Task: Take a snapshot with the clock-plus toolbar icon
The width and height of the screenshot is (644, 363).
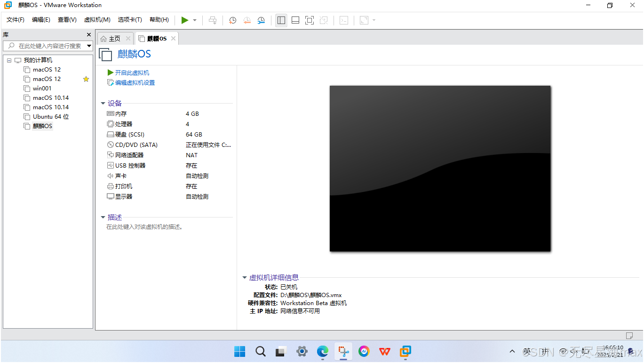Action: [x=232, y=20]
